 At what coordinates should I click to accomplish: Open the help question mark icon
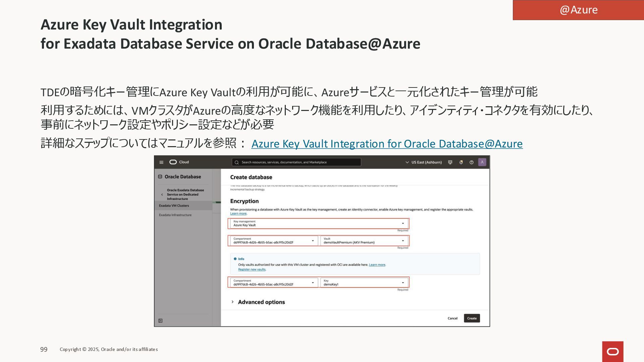(x=471, y=162)
